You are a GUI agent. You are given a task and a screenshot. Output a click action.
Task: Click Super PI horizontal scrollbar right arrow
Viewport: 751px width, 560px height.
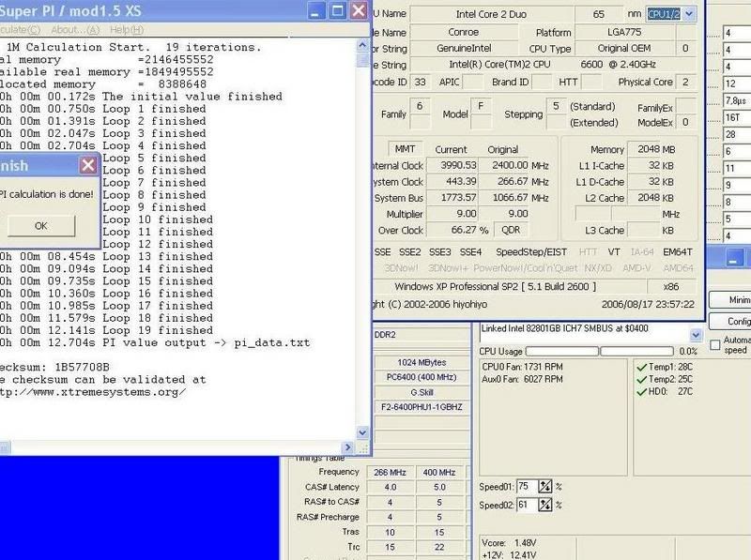347,447
